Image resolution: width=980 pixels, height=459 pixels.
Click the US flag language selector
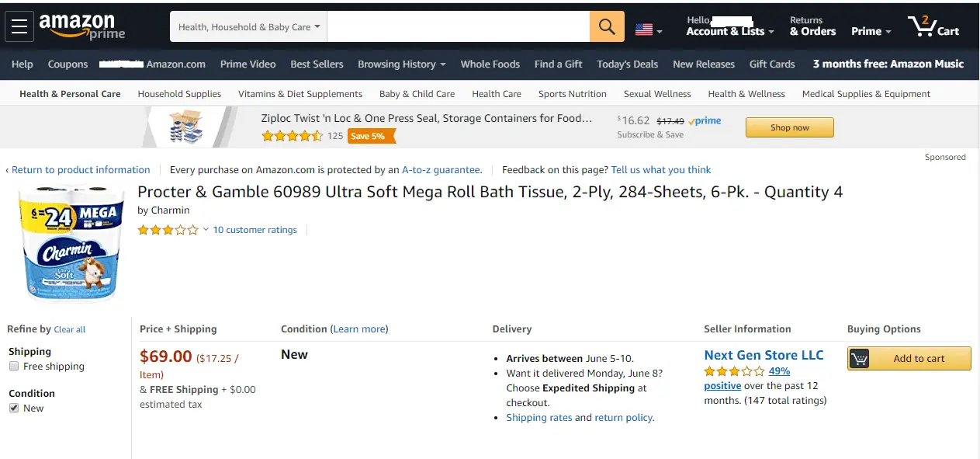(648, 30)
